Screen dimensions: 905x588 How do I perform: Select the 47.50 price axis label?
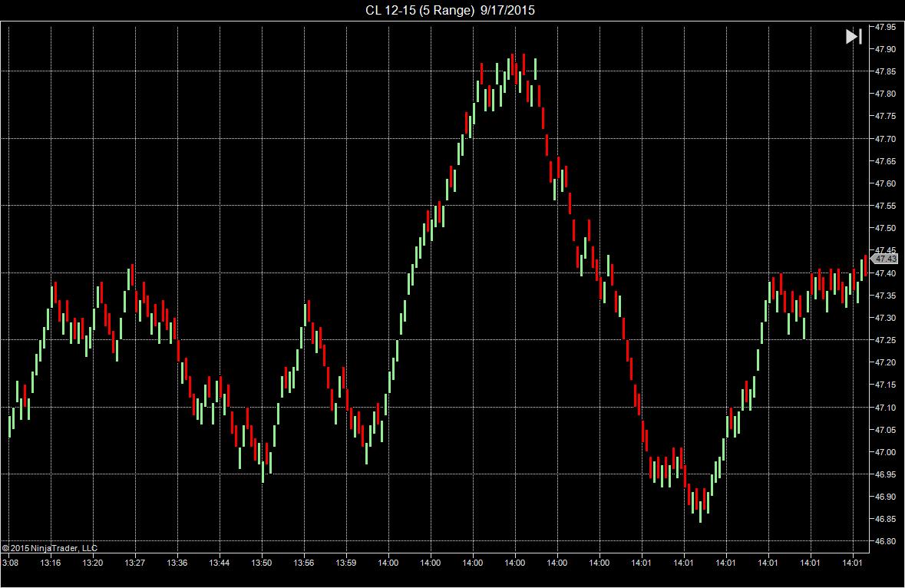click(886, 228)
